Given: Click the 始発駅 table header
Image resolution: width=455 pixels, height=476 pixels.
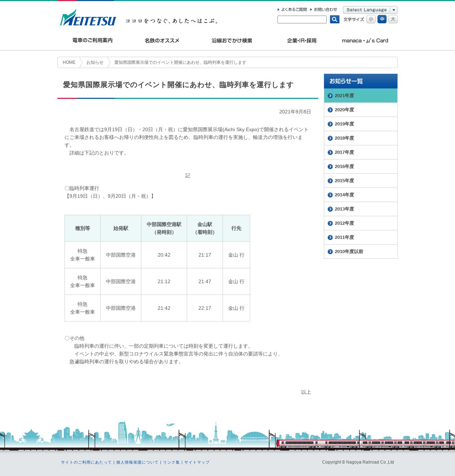Looking at the screenshot, I should (x=121, y=228).
